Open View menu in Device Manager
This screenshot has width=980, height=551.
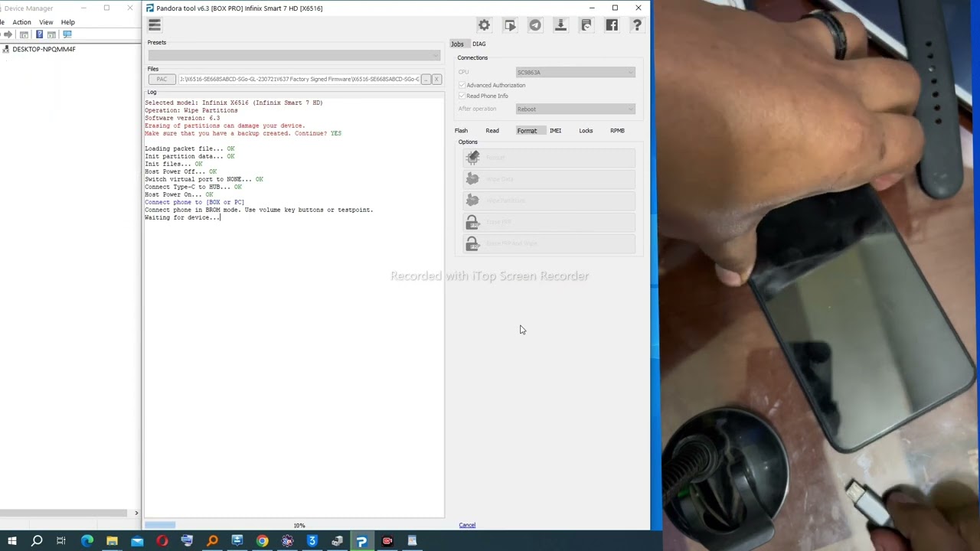(46, 22)
